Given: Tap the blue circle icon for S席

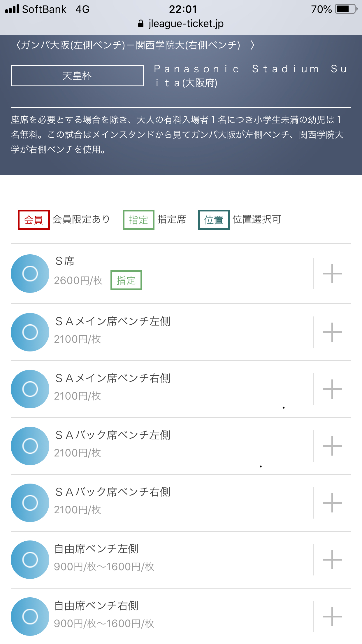Looking at the screenshot, I should [30, 274].
